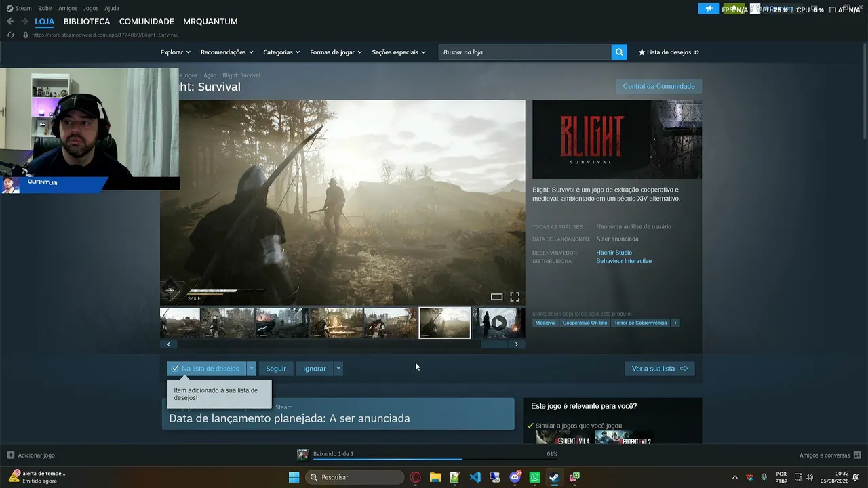Viewport: 868px width, 488px height.
Task: Select the Terror de Sobrevivência tag
Action: coord(641,323)
